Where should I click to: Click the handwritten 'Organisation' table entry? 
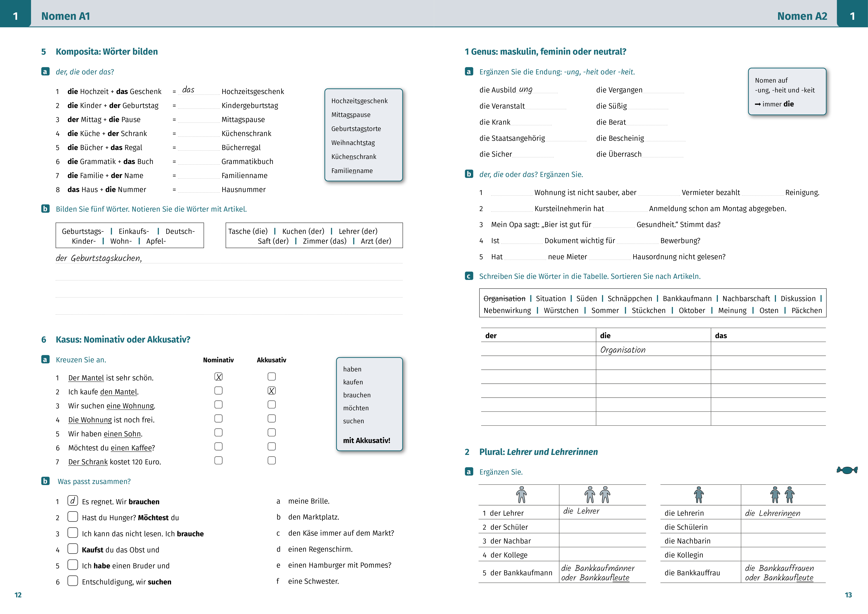[623, 350]
